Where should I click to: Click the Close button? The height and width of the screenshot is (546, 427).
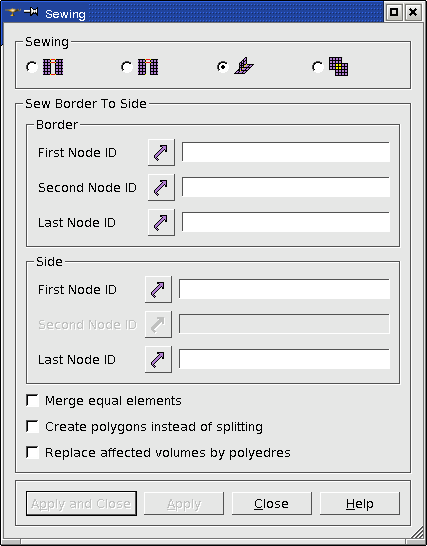point(272,504)
